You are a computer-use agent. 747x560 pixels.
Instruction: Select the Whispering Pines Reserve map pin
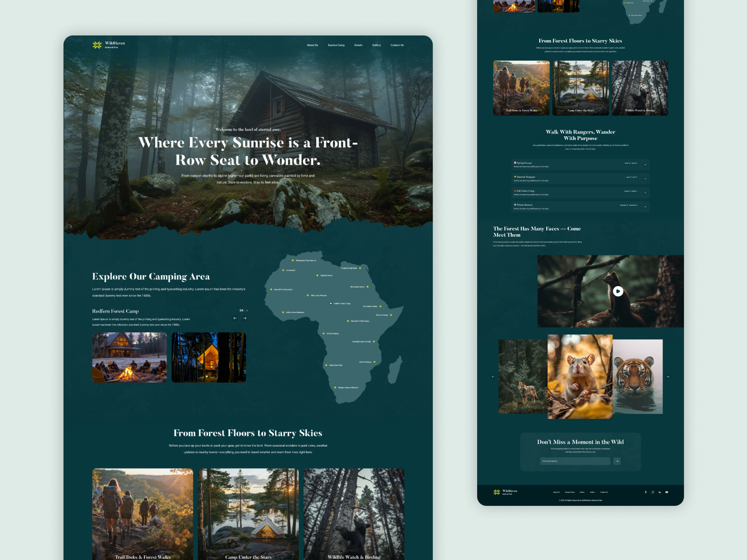coord(293,260)
